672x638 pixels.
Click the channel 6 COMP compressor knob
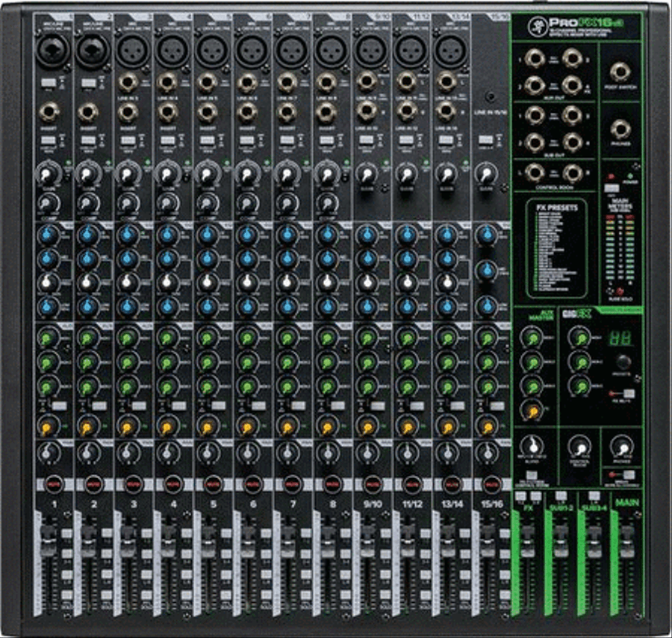247,203
